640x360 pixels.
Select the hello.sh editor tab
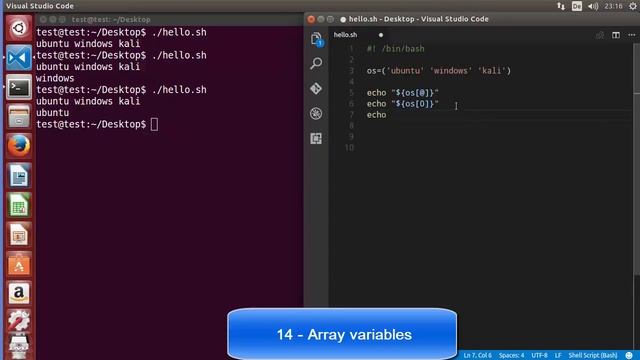[345, 35]
